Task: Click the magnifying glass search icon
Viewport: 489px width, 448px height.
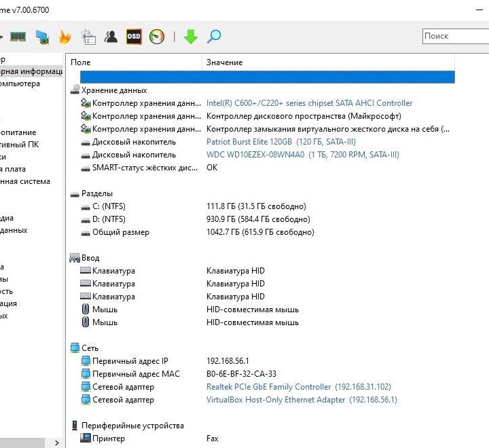Action: tap(214, 37)
